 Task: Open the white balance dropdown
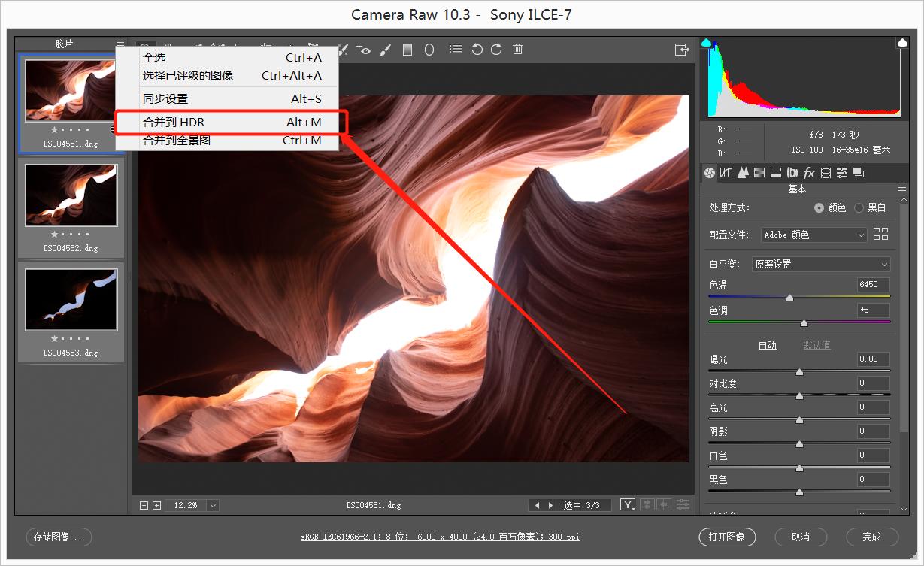821,264
